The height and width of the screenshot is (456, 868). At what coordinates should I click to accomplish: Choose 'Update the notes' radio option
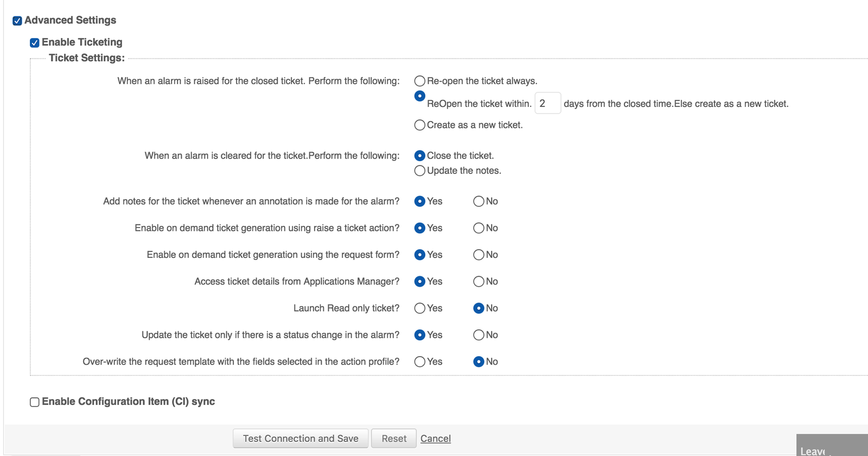tap(419, 171)
